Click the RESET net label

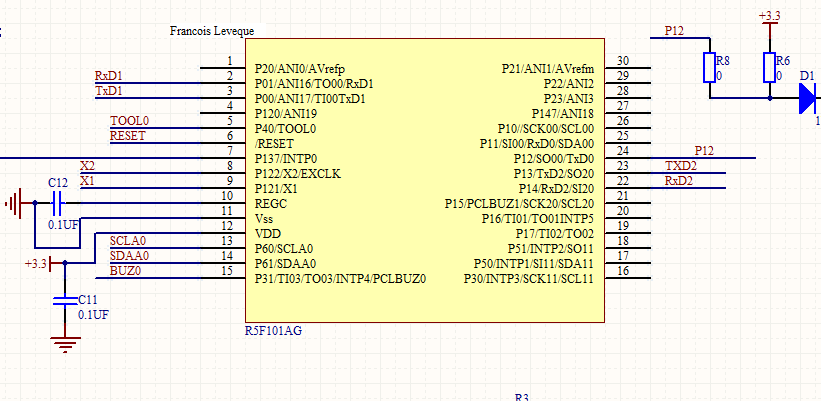(127, 135)
